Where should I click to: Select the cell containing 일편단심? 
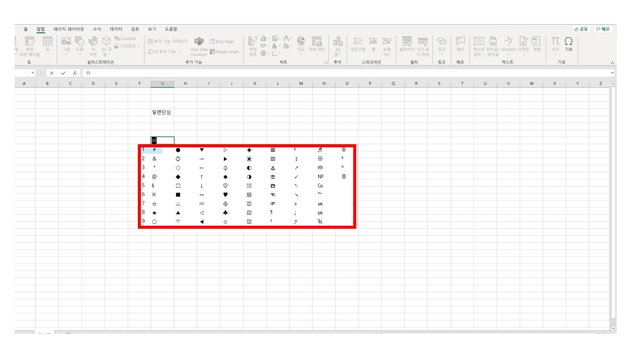(x=163, y=112)
